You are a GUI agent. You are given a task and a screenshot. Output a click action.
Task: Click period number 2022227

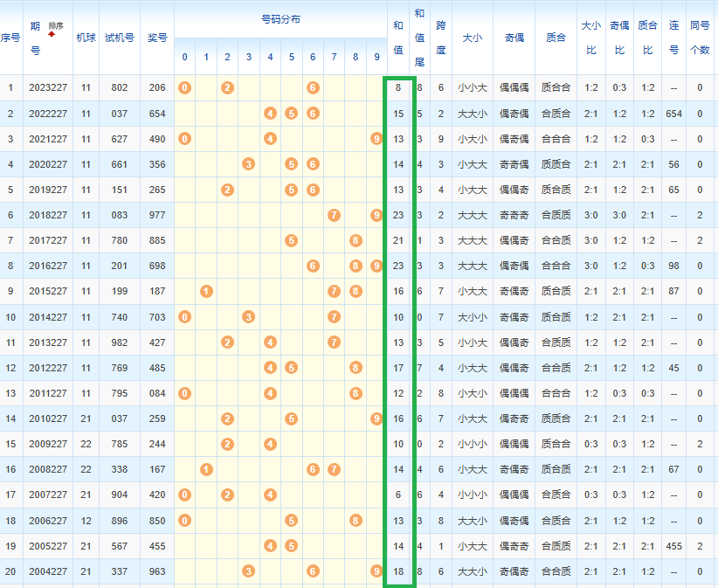pos(46,114)
